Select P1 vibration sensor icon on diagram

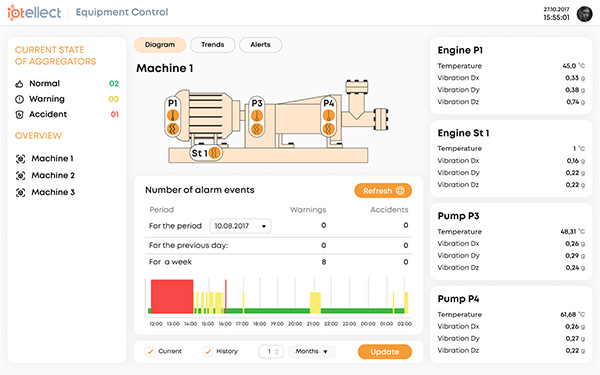(x=173, y=129)
